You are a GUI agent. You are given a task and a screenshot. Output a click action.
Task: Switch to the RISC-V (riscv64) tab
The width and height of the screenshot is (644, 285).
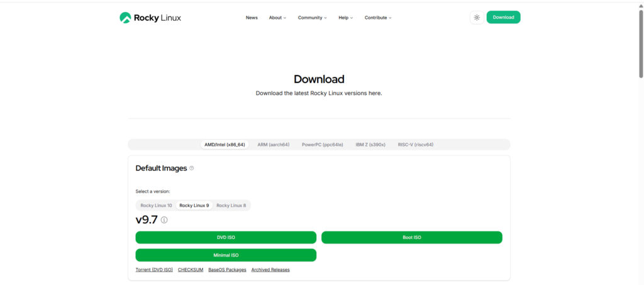coord(415,145)
